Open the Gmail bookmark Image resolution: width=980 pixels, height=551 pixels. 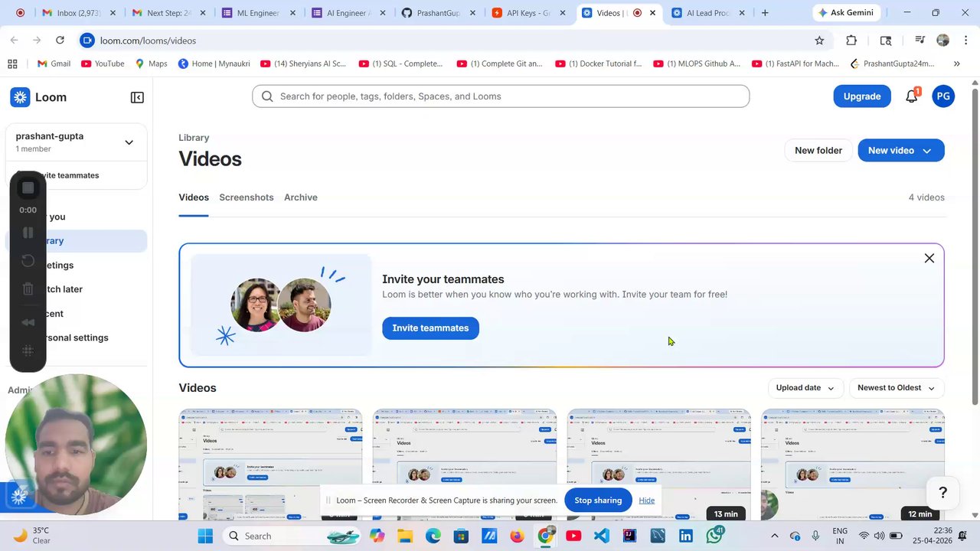point(53,64)
